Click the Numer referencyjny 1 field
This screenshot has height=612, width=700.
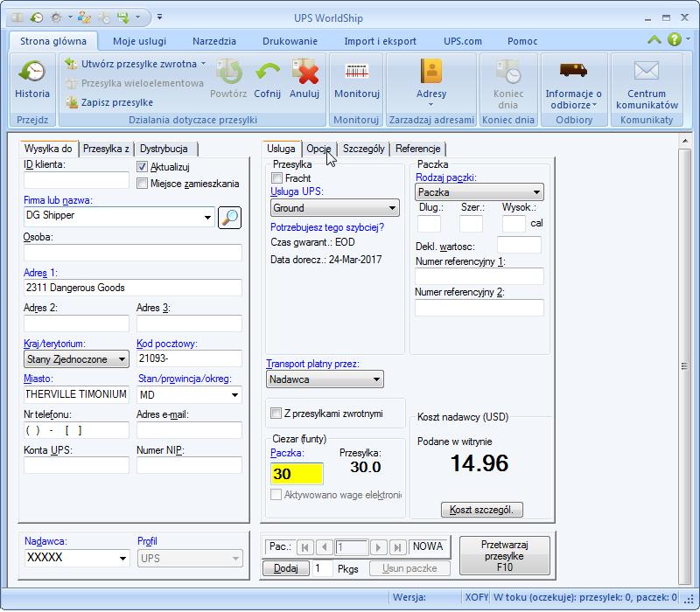(479, 276)
